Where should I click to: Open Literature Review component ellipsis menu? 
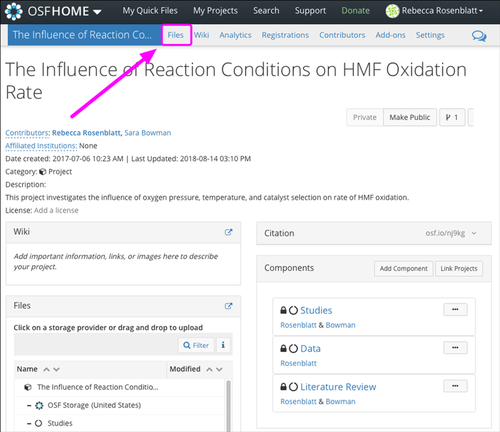click(455, 386)
